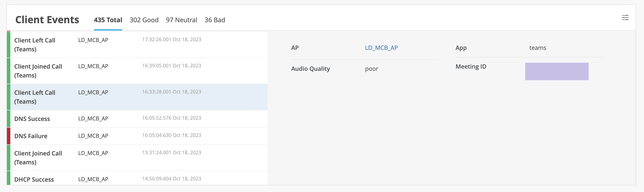The height and width of the screenshot is (192, 644).
Task: Click the App value "teams"
Action: [537, 48]
